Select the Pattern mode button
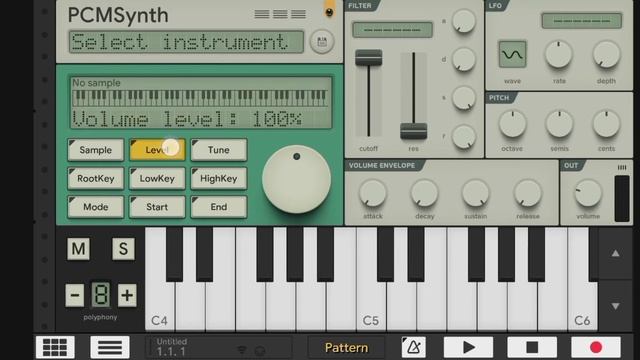This screenshot has height=360, width=640. point(346,347)
